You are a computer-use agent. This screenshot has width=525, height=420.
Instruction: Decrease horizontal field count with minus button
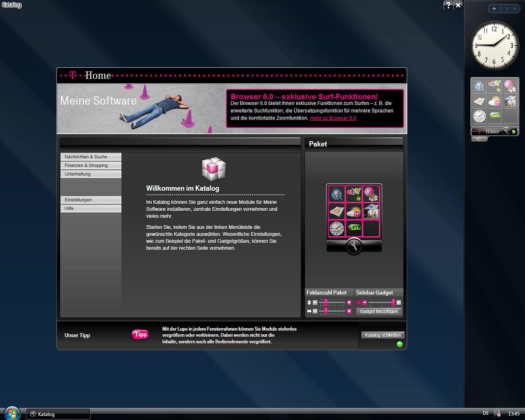click(x=315, y=311)
